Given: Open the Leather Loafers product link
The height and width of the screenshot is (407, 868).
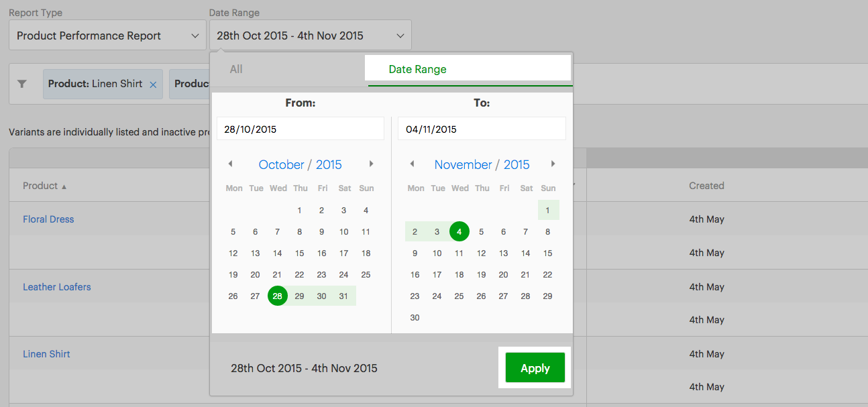Looking at the screenshot, I should (x=57, y=287).
